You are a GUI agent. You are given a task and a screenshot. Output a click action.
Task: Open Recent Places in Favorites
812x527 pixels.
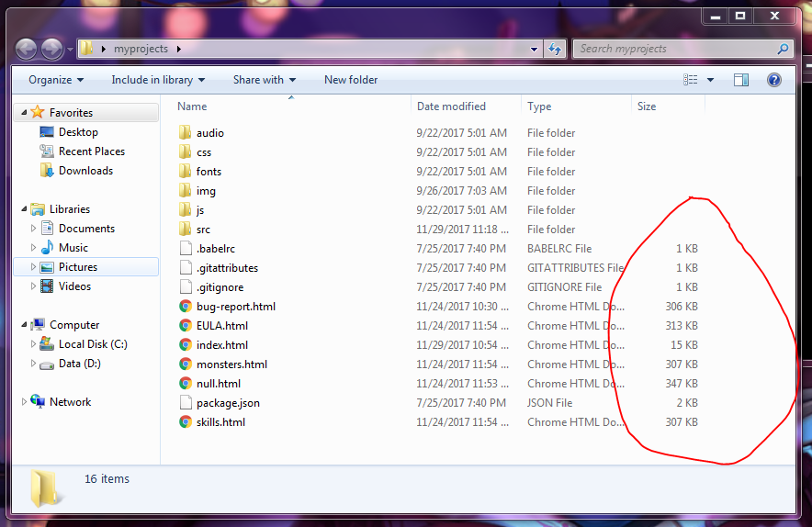pos(92,151)
